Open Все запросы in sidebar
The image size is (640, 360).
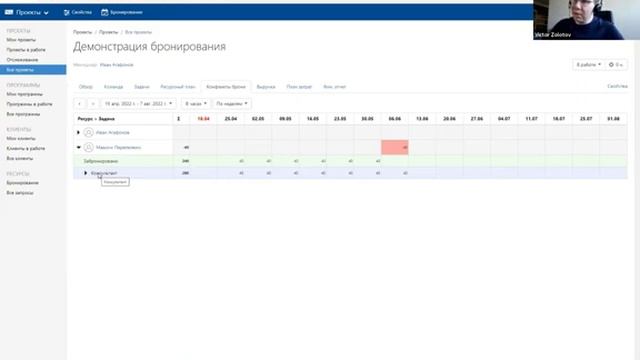pyautogui.click(x=20, y=193)
